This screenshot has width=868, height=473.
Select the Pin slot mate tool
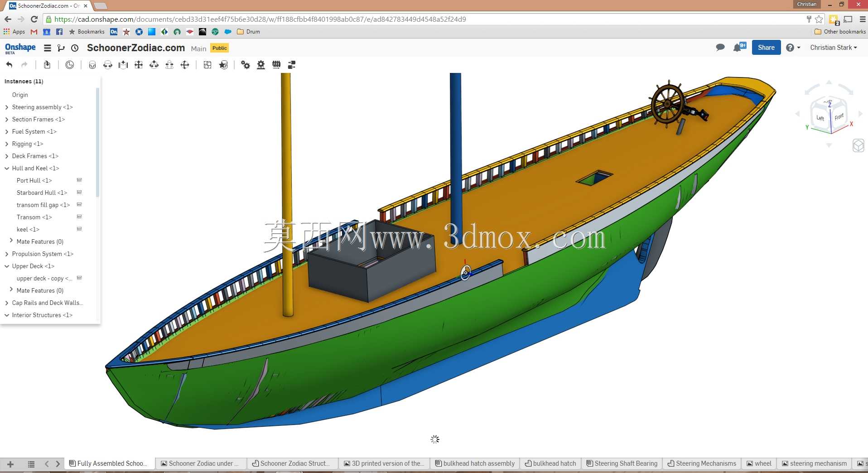pyautogui.click(x=169, y=65)
